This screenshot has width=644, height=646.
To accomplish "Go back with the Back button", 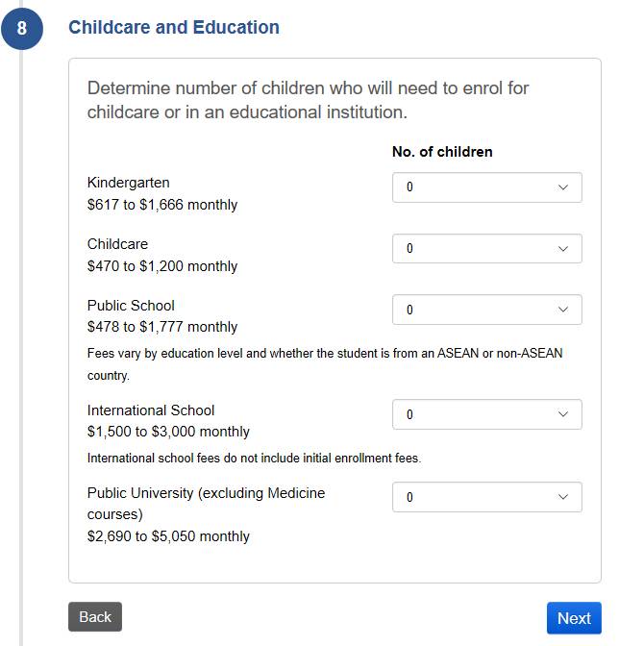I will coord(95,617).
